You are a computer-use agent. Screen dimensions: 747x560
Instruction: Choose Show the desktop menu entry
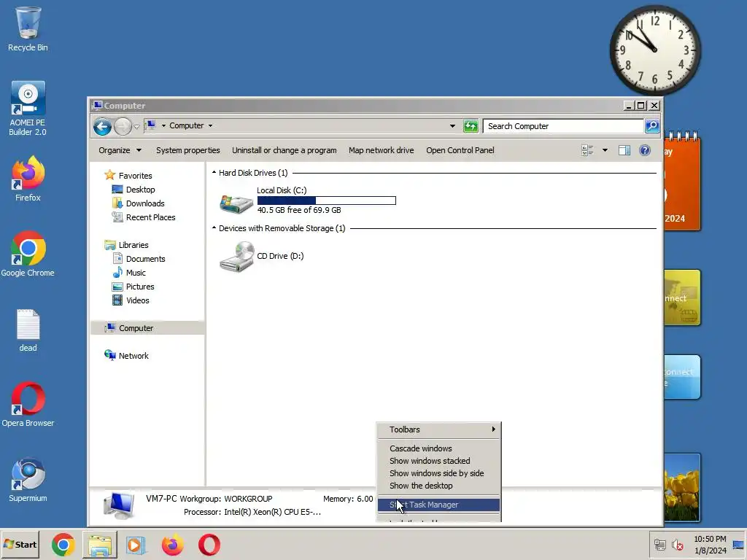click(438, 486)
